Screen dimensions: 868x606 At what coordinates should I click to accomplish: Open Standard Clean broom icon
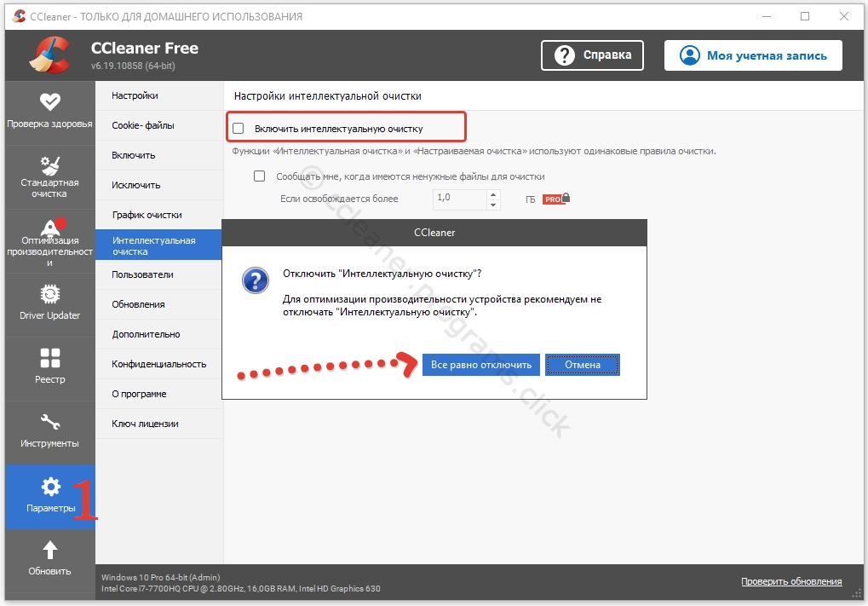50,164
